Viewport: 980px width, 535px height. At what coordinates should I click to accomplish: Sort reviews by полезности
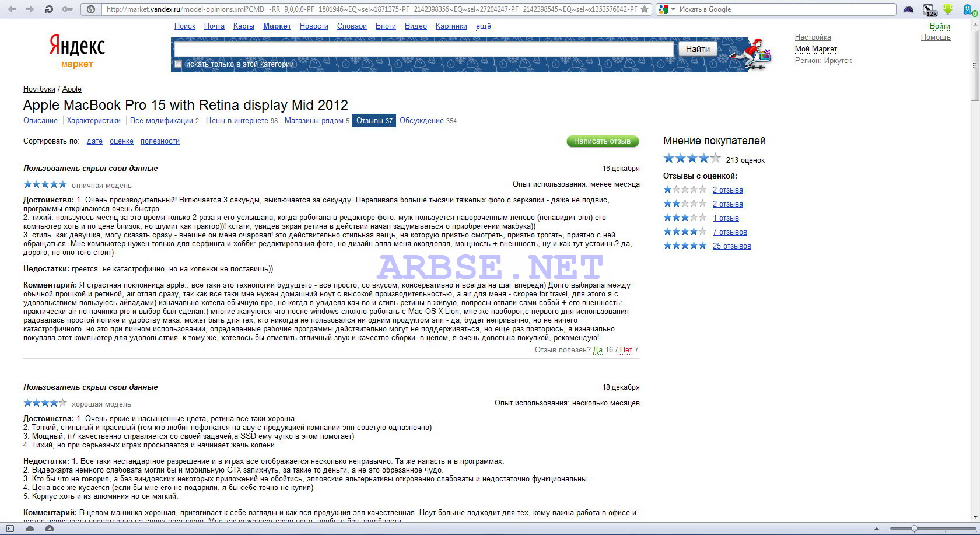pos(160,141)
